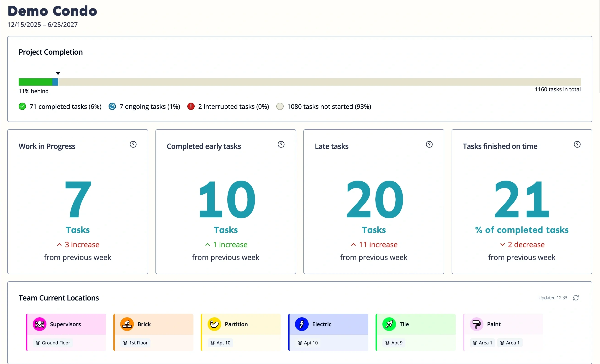The image size is (600, 364).
Task: Click the beige not started tasks dot
Action: click(x=280, y=106)
